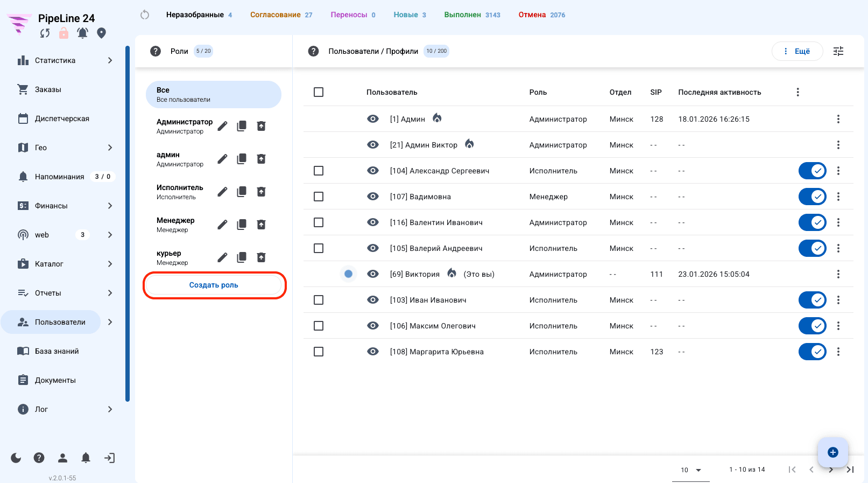
Task: Go to the next page of users
Action: tap(831, 470)
